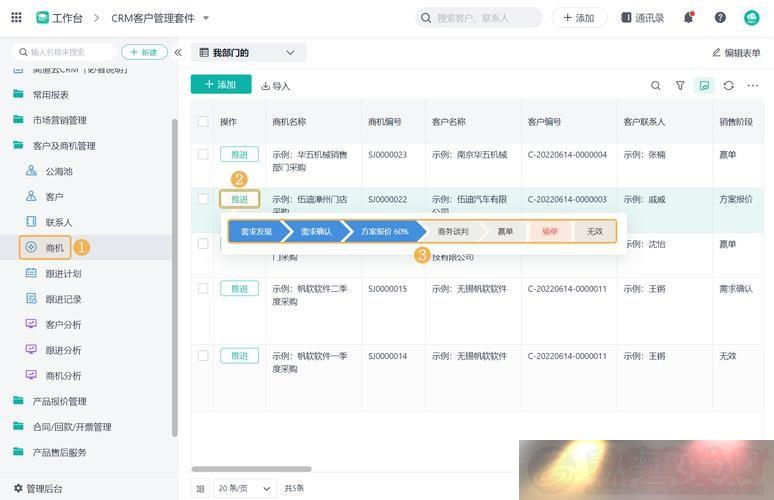The width and height of the screenshot is (774, 500).
Task: Click top-bar 添加 button
Action: pos(579,18)
